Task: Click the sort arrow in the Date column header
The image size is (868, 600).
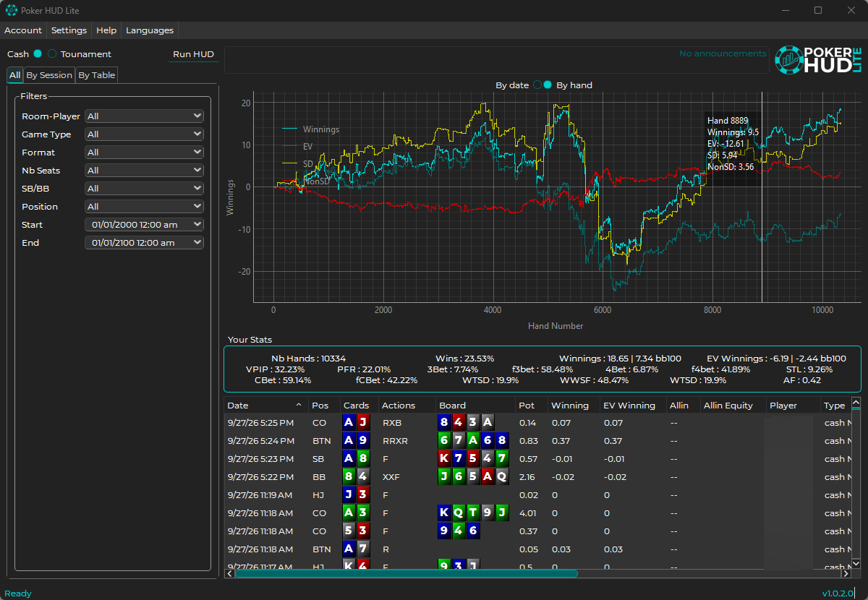Action: coord(299,405)
